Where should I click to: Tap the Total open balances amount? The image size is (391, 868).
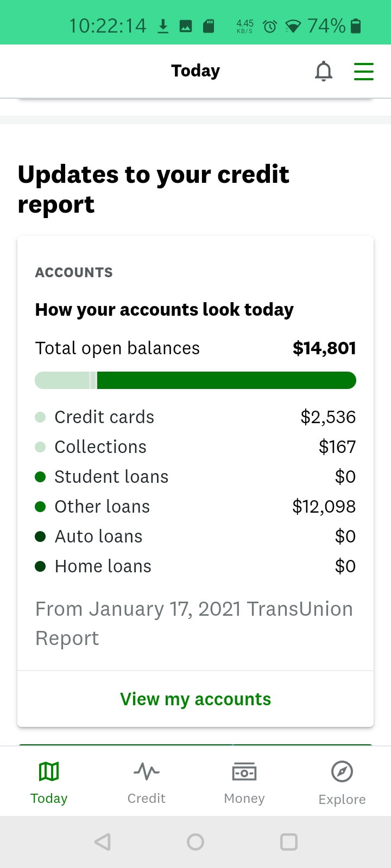point(324,348)
